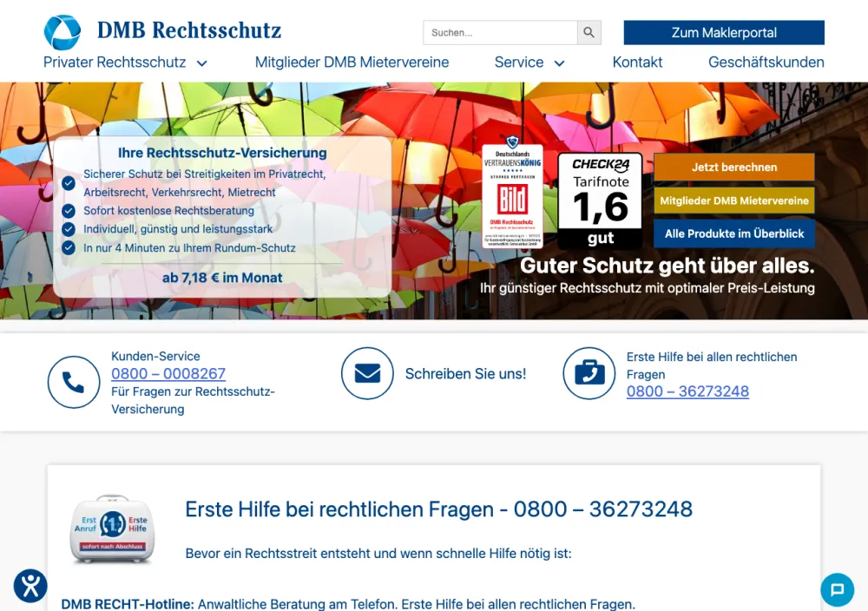Click the Zum Maklerportal button
This screenshot has width=868, height=611.
(724, 33)
